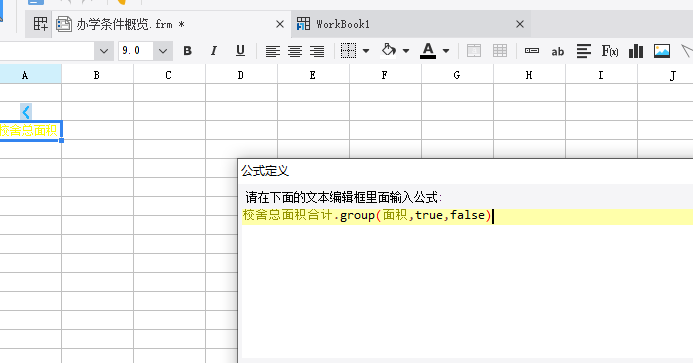Click the unmerge cells grid icon
The height and width of the screenshot is (363, 693).
pyautogui.click(x=500, y=51)
